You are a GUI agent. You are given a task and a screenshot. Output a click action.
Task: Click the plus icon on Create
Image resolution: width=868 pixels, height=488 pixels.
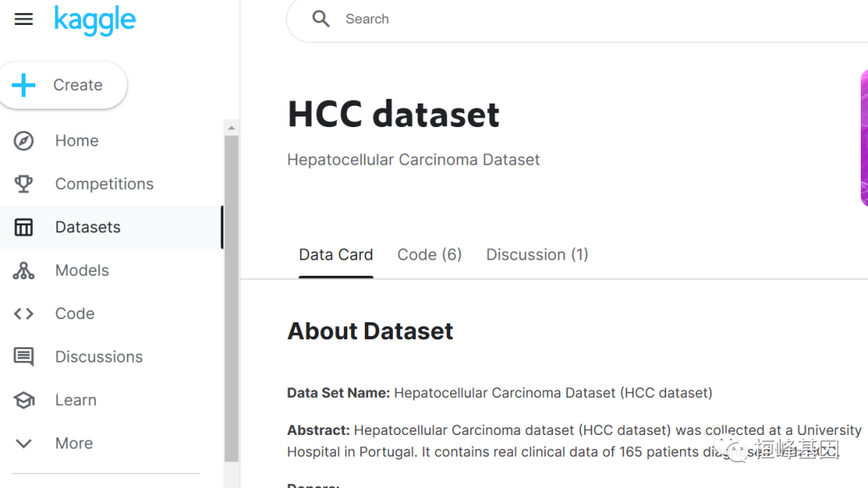24,84
